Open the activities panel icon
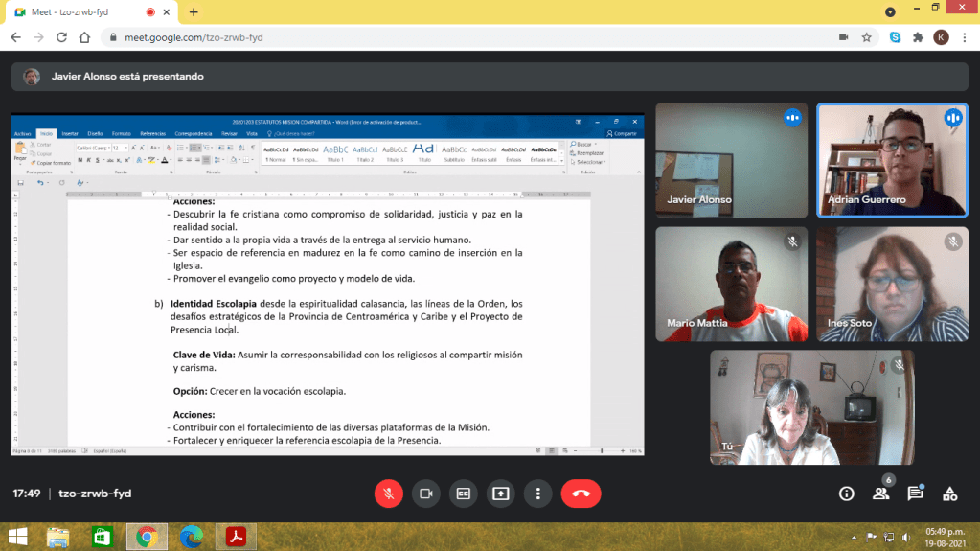 (x=949, y=494)
